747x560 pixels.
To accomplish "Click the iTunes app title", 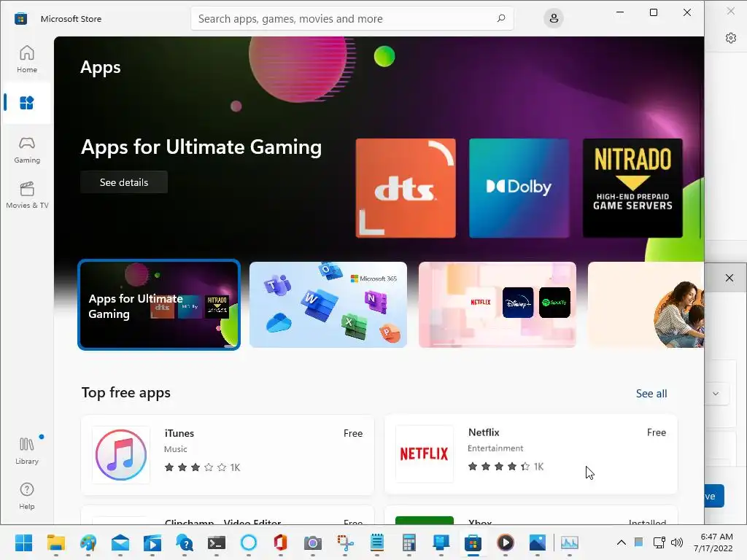I will [179, 433].
